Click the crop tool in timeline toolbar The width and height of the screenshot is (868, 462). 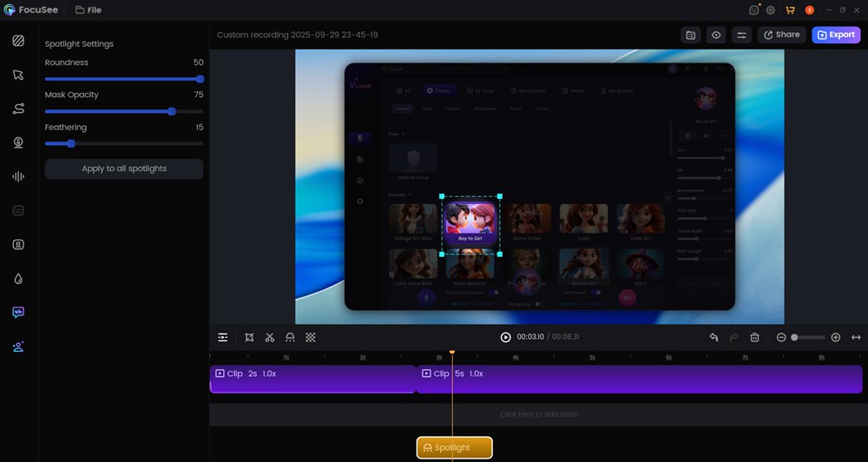pyautogui.click(x=249, y=337)
